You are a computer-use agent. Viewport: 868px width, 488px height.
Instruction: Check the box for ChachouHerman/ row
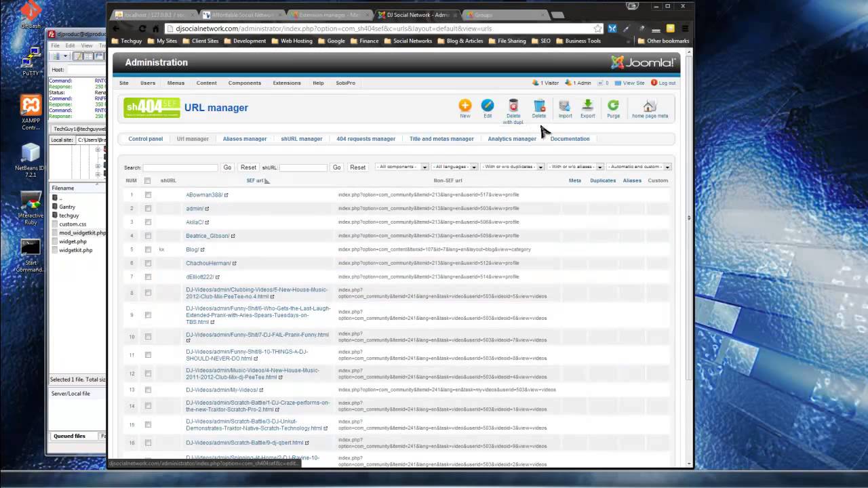pyautogui.click(x=148, y=263)
